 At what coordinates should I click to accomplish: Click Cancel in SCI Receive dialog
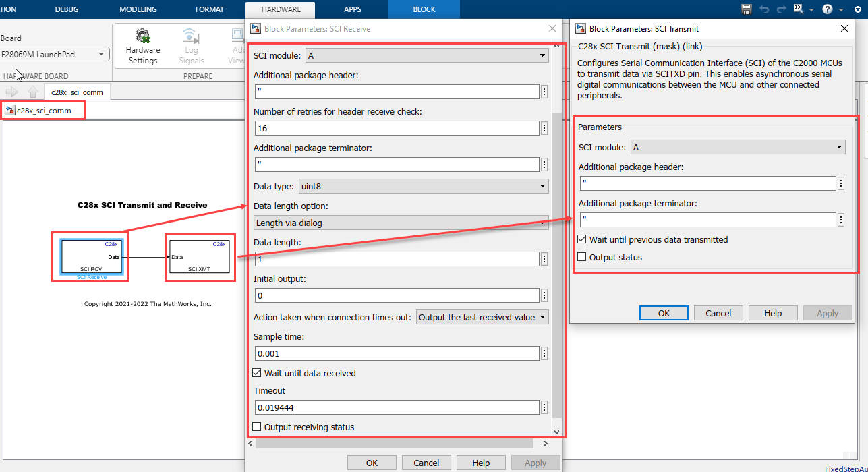426,463
